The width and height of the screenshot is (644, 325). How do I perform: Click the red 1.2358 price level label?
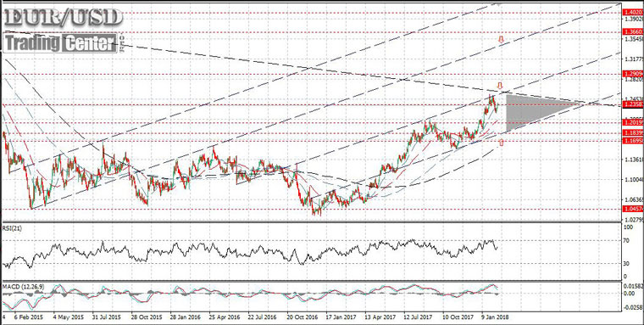click(x=634, y=105)
